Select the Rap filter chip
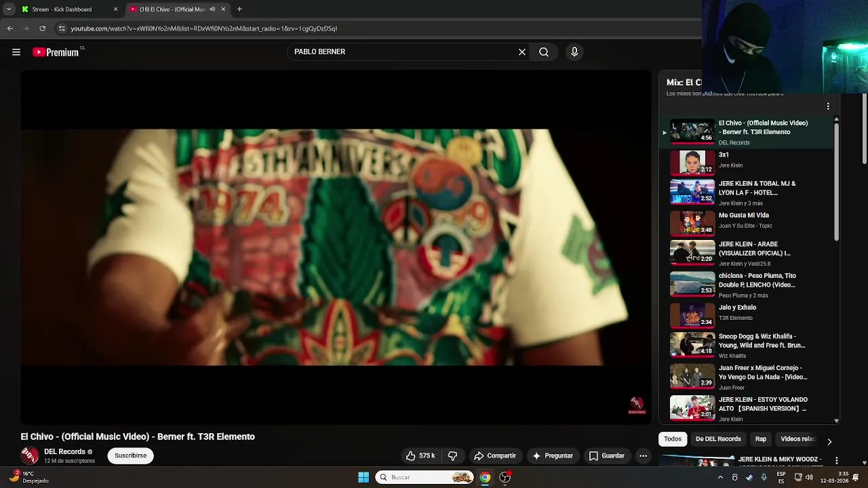868x488 pixels. coord(761,439)
